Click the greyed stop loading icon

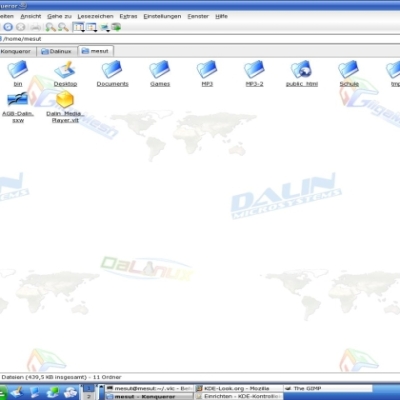pos(21,27)
